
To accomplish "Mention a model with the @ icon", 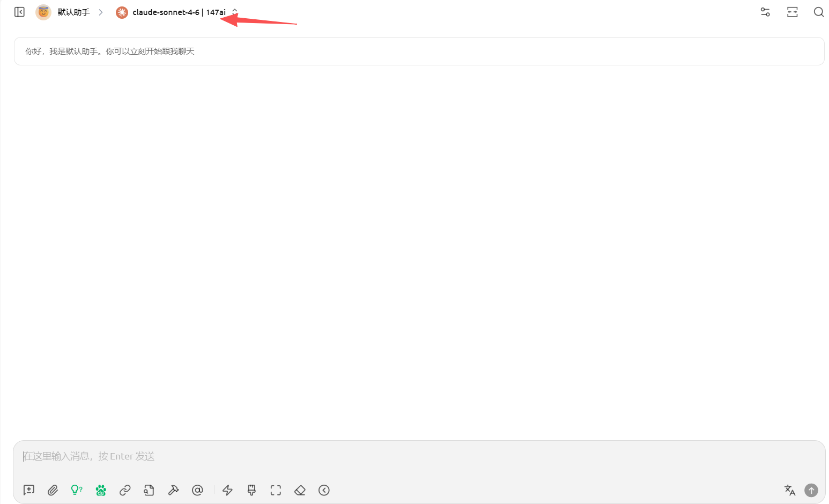I will pos(197,490).
